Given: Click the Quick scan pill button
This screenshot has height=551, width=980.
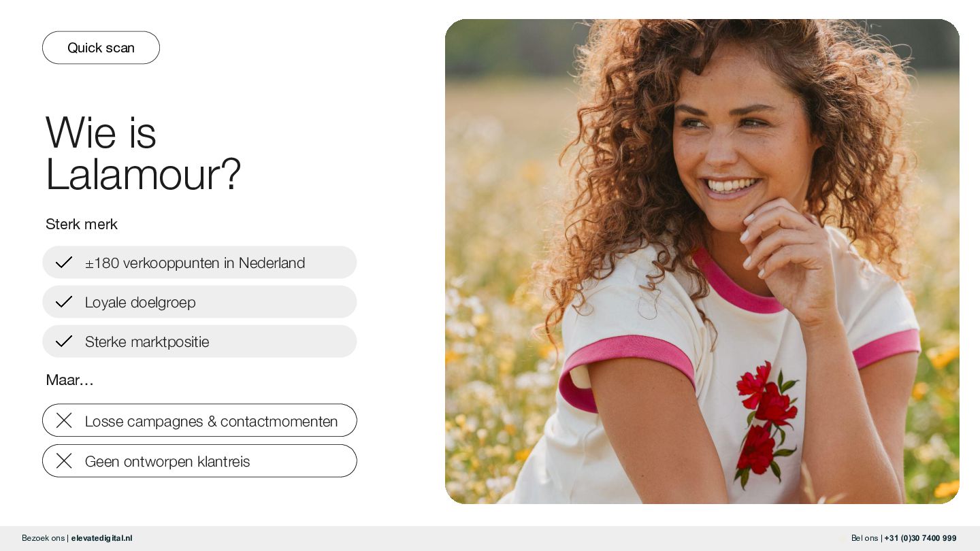Looking at the screenshot, I should 101,48.
